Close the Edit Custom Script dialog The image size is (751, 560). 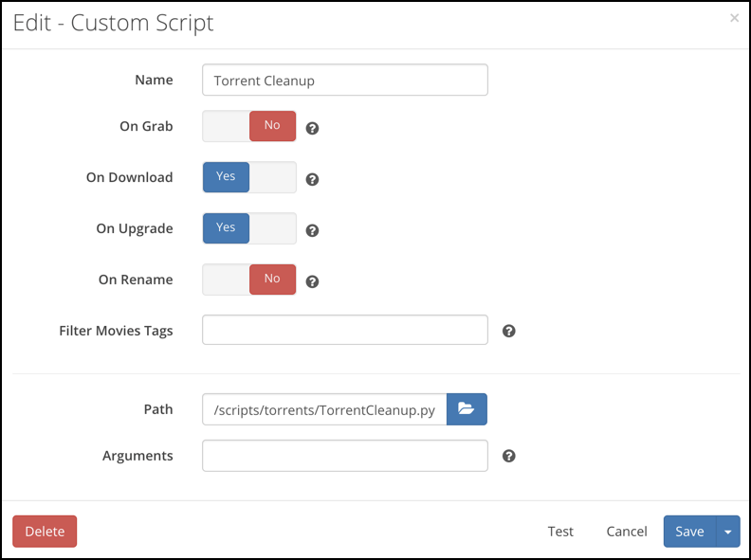tap(734, 18)
